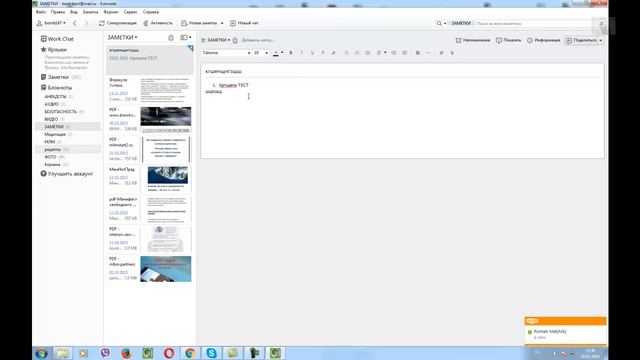Screen dimensions: 640x360
Task: Open the Вид menu
Action: (73, 12)
